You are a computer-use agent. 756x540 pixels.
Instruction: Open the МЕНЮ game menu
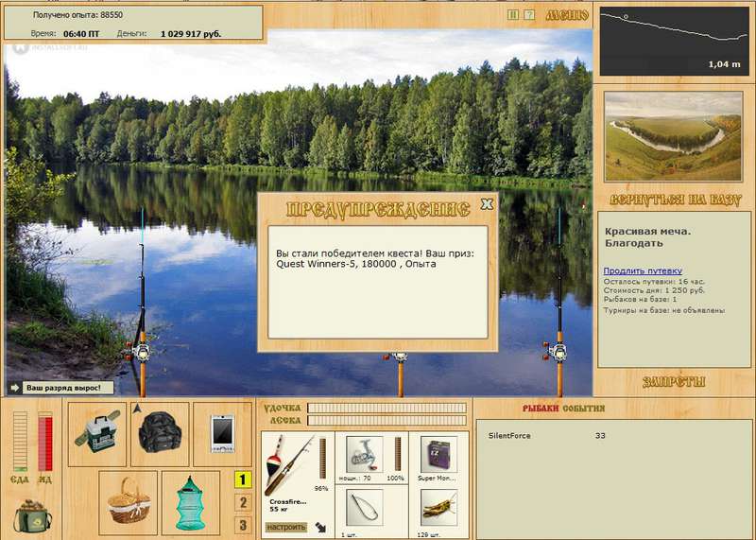[x=567, y=15]
